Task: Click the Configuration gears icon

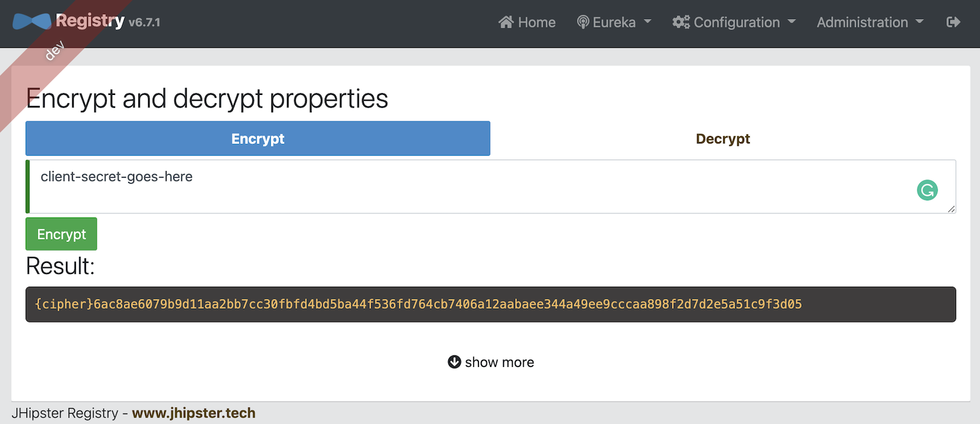Action: (x=681, y=23)
